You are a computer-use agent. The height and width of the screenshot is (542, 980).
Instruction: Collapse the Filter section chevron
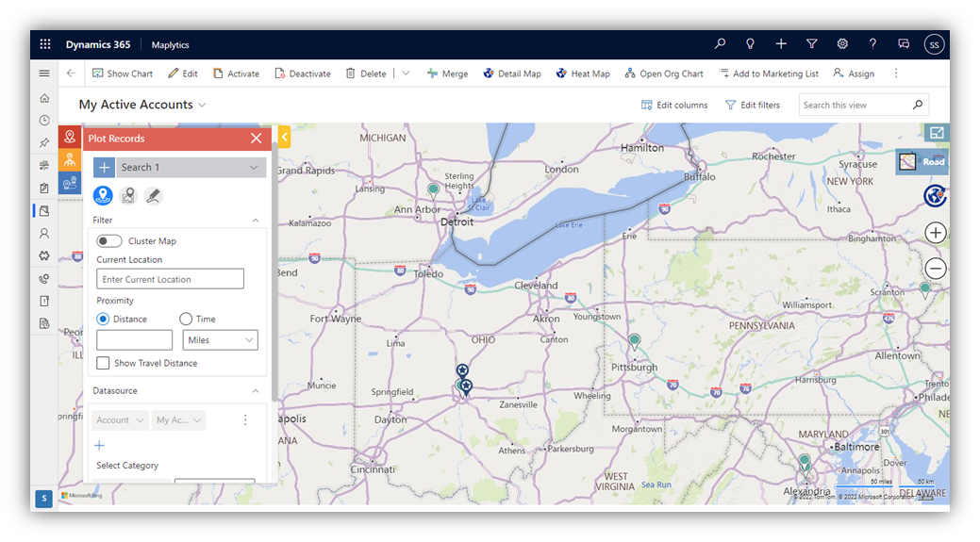point(255,221)
